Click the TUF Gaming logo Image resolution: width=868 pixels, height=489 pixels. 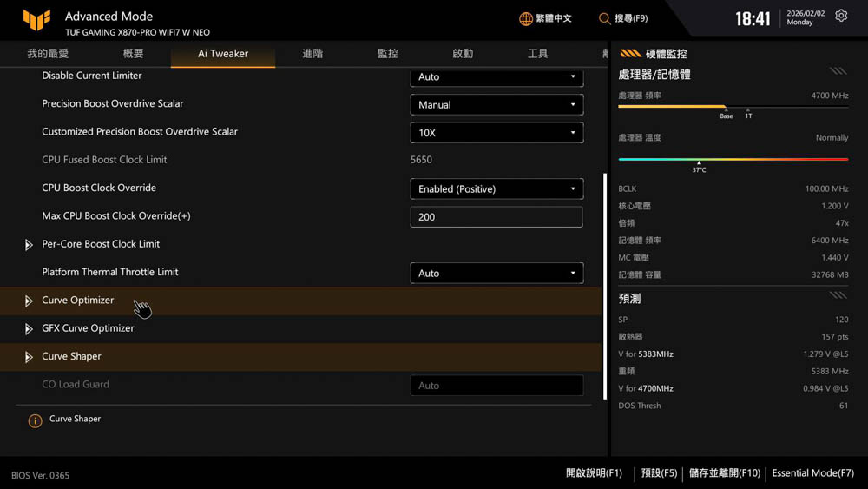click(36, 21)
